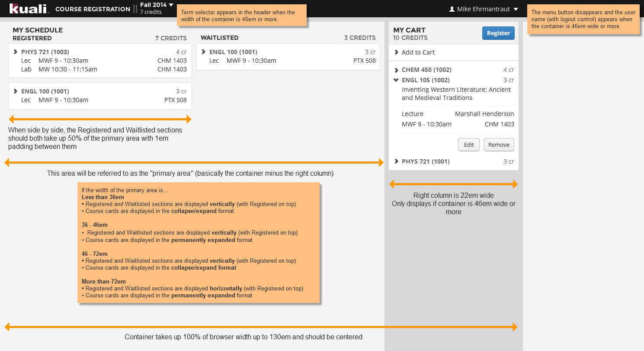644x351 pixels.
Task: Click the Register button in My Cart
Action: (498, 33)
